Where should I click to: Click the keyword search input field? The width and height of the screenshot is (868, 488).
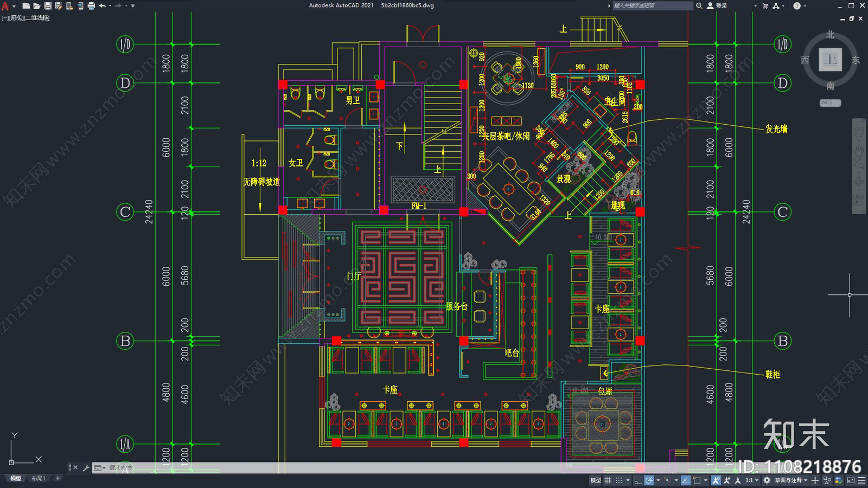pos(653,5)
